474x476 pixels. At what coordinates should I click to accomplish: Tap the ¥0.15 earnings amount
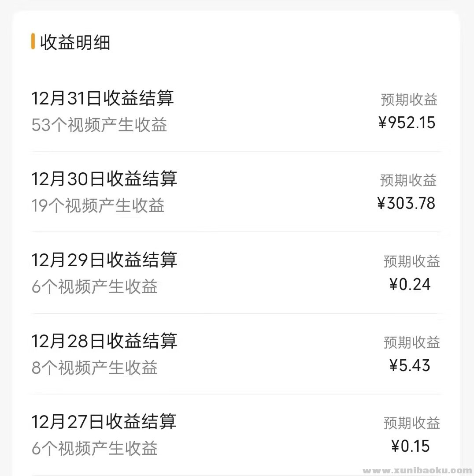[x=410, y=446]
